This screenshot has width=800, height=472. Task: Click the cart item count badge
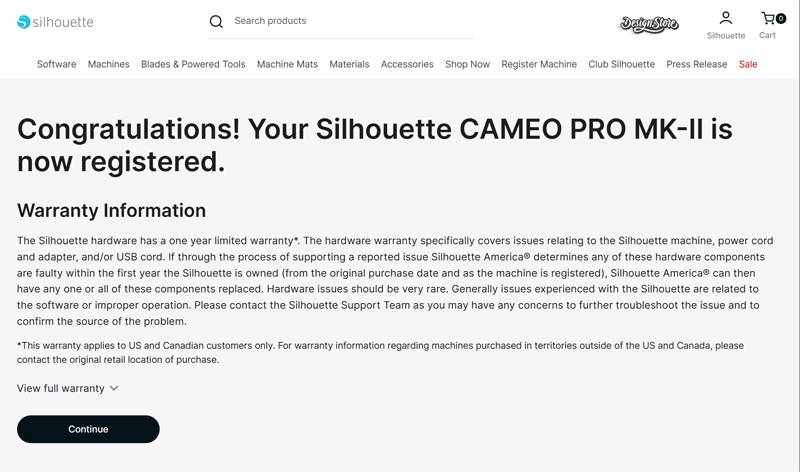click(x=780, y=18)
